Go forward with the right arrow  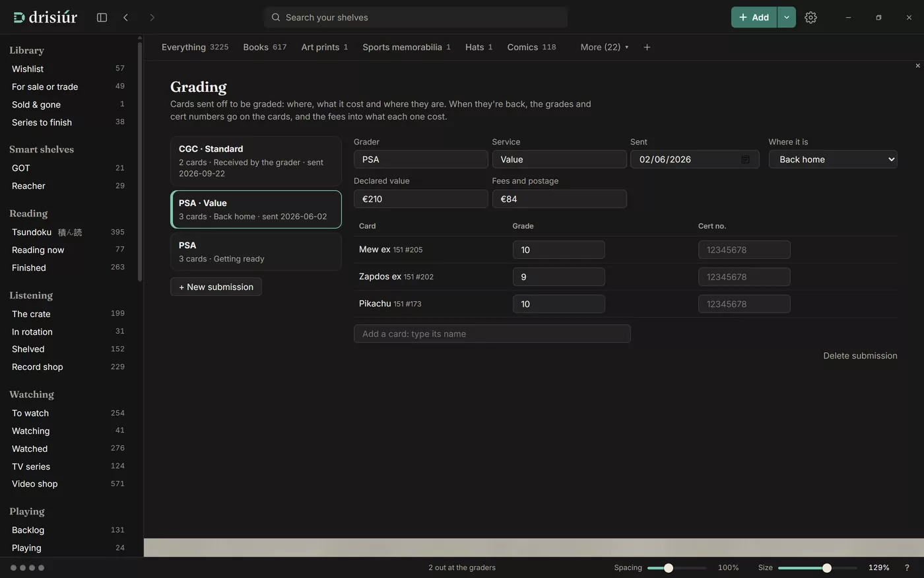[152, 17]
